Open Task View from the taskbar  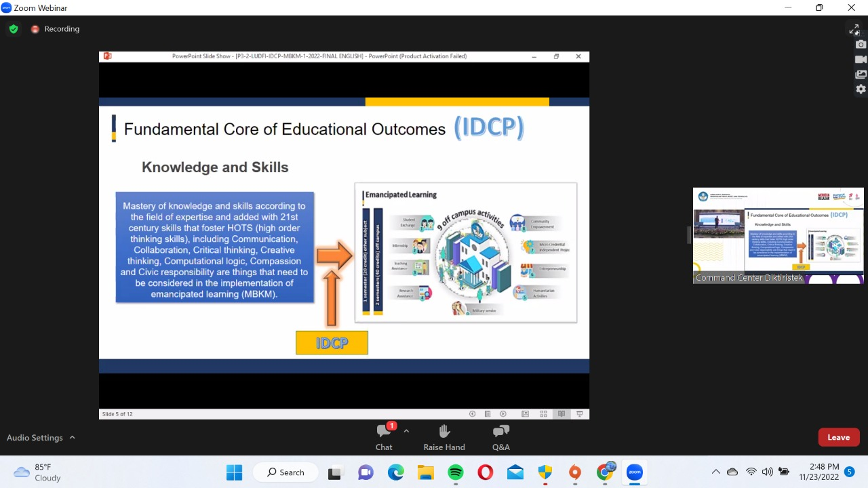(x=335, y=472)
